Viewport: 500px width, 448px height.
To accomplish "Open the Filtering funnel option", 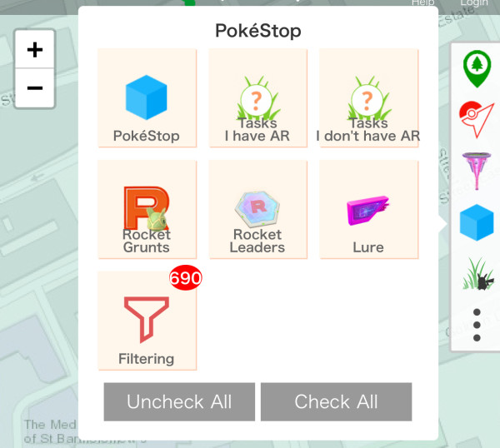I will (147, 321).
